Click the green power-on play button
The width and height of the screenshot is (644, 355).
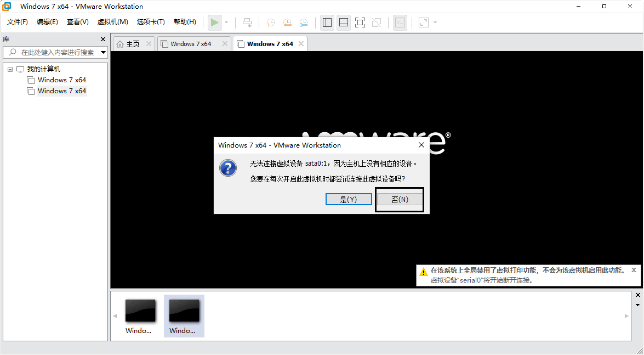[x=214, y=22]
